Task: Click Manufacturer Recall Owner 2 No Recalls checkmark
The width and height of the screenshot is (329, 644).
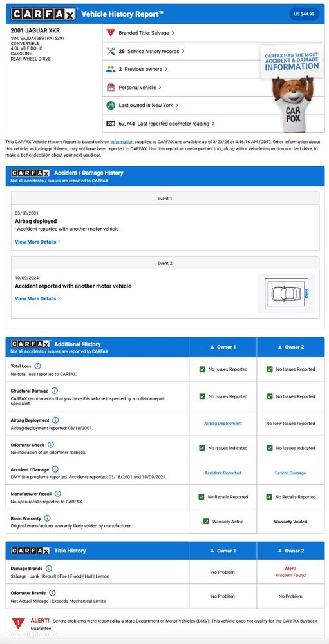Action: click(269, 496)
